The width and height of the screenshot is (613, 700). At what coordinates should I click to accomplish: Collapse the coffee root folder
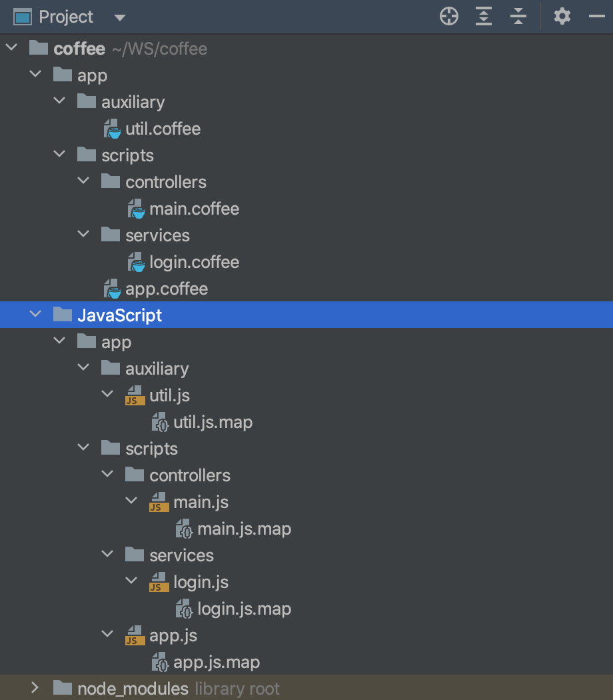coord(11,47)
